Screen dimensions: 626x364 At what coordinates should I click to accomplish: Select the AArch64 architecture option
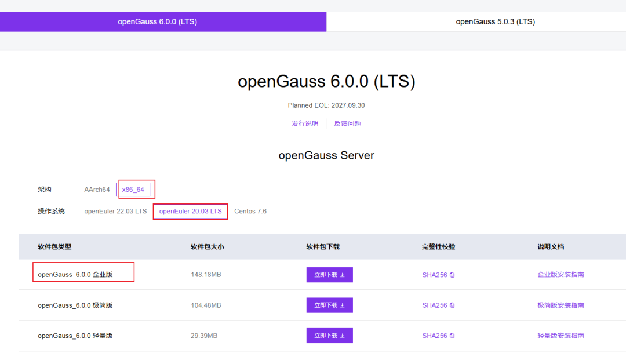point(97,190)
